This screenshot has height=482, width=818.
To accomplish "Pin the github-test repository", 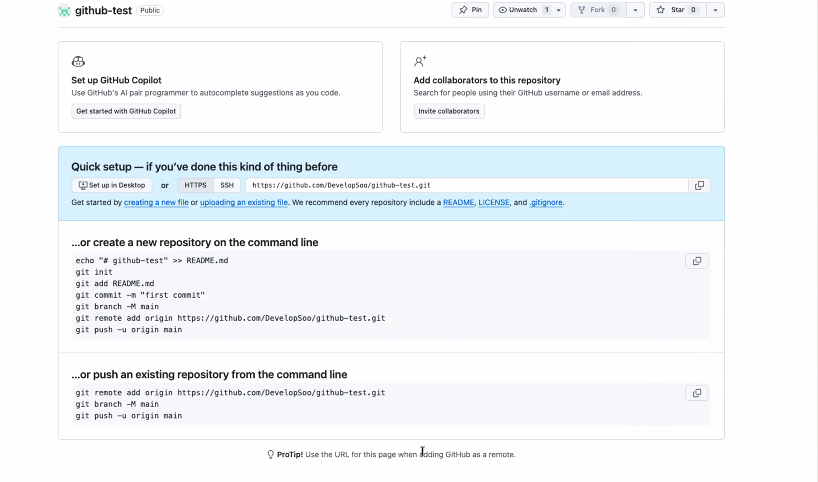I will point(470,10).
